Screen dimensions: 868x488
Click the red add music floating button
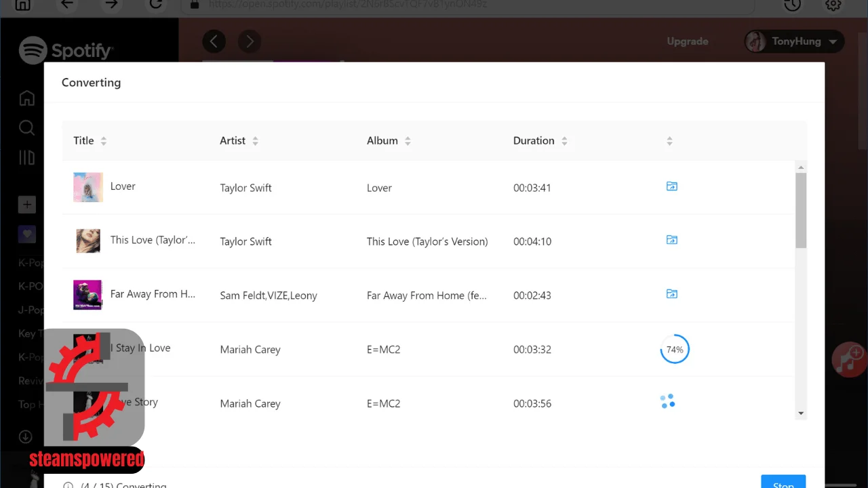849,359
